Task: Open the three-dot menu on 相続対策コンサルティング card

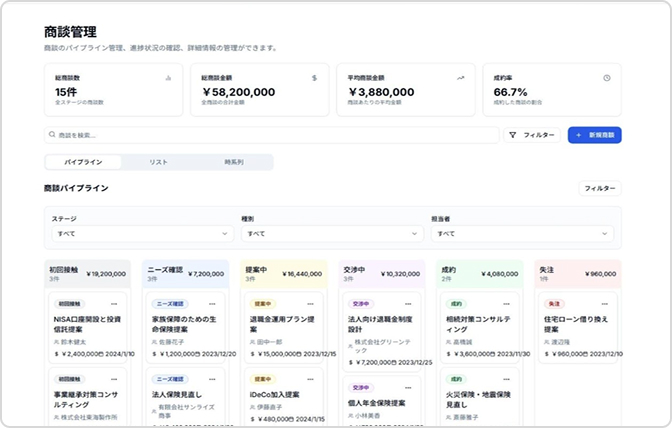Action: coord(507,303)
